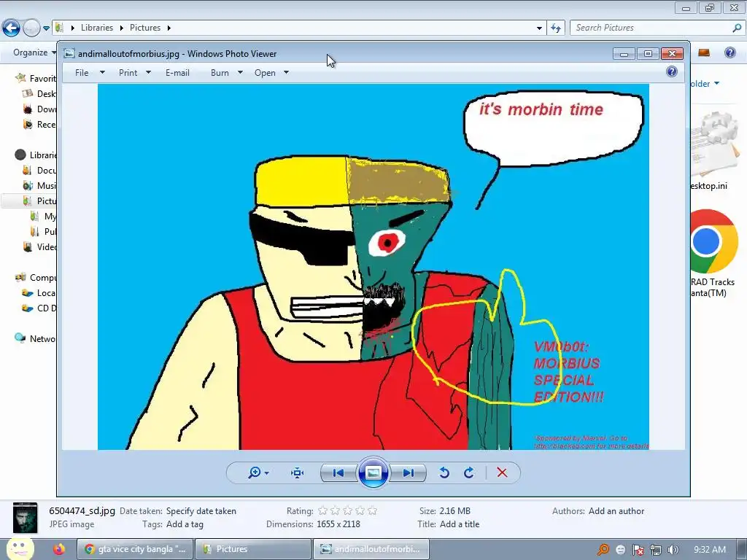The width and height of the screenshot is (747, 560).
Task: Click the search magnifier icon in Explorer
Action: (x=737, y=28)
